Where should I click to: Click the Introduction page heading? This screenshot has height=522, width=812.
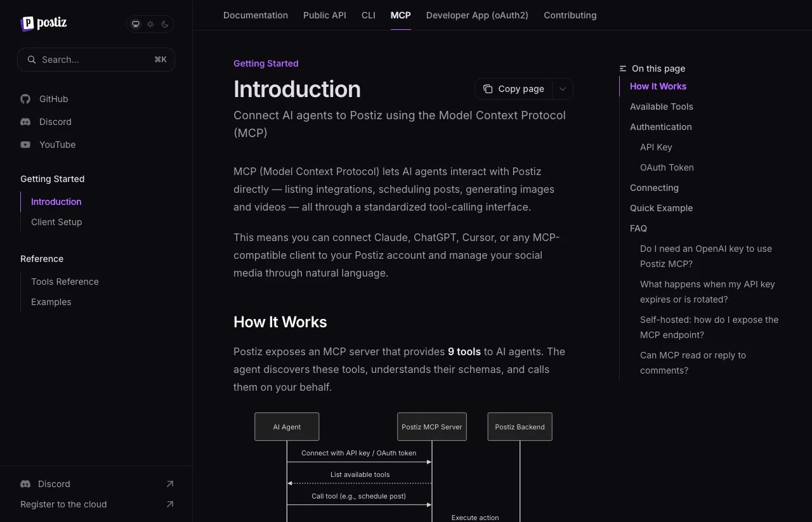pyautogui.click(x=297, y=89)
